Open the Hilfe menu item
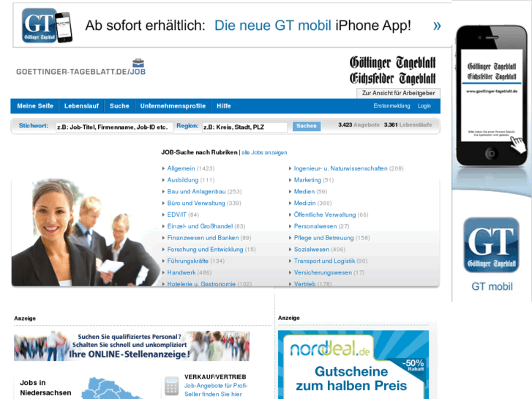 tap(224, 106)
